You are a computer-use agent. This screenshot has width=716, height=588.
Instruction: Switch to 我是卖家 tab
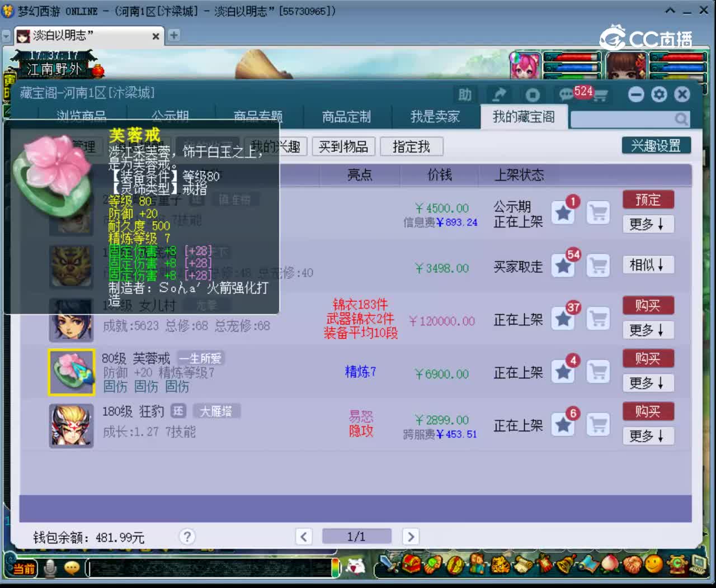point(435,116)
